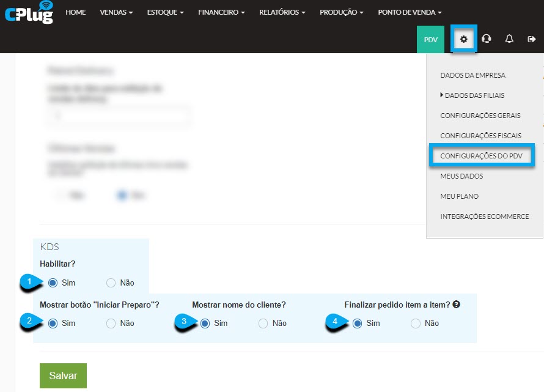Click the support headset icon
This screenshot has height=392, width=544.
click(487, 39)
